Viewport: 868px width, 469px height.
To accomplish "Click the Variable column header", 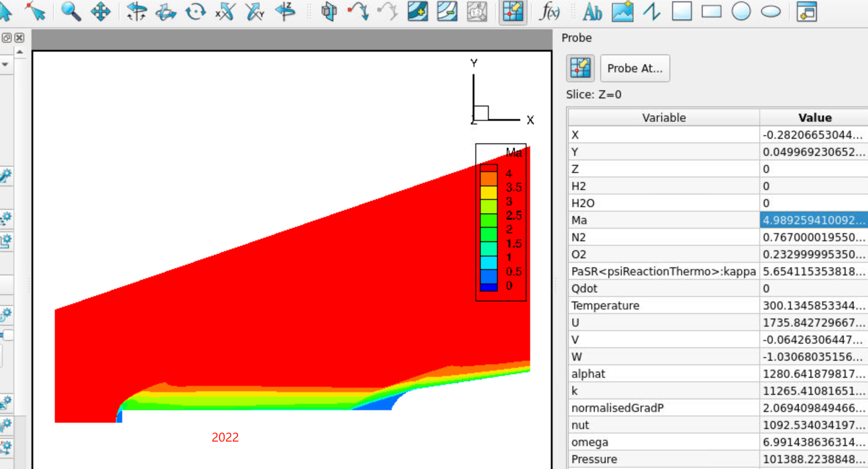I will (x=664, y=118).
